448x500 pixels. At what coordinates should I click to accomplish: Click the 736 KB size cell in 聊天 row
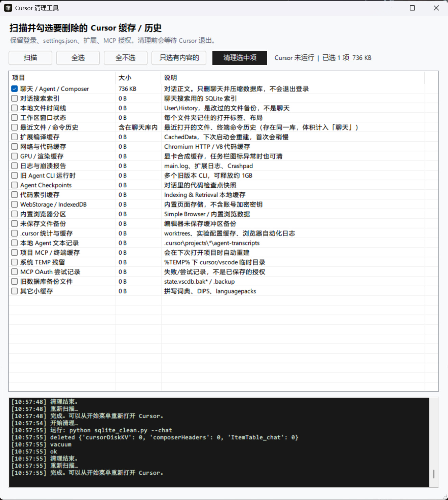coord(127,89)
